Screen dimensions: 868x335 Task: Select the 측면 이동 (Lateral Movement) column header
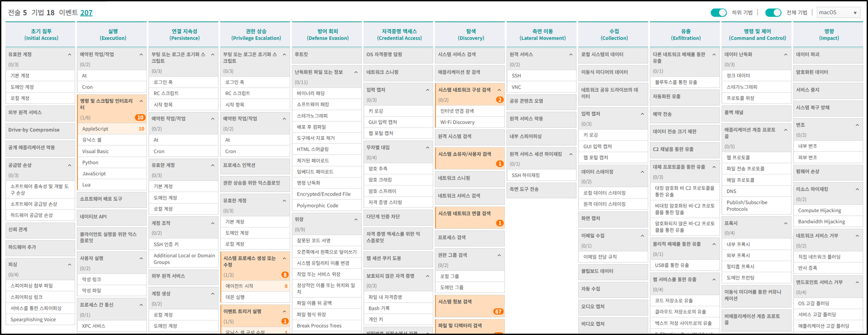[x=542, y=35]
